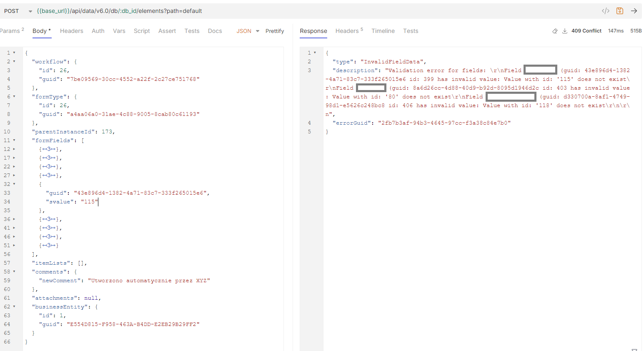644x351 pixels.
Task: Select the Response tab
Action: (313, 31)
